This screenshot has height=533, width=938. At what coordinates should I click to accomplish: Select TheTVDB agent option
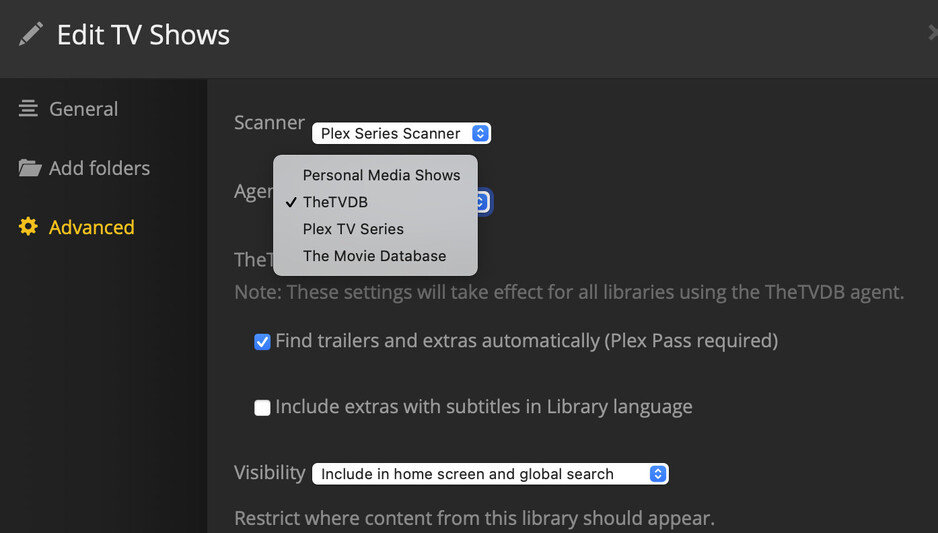[x=375, y=202]
